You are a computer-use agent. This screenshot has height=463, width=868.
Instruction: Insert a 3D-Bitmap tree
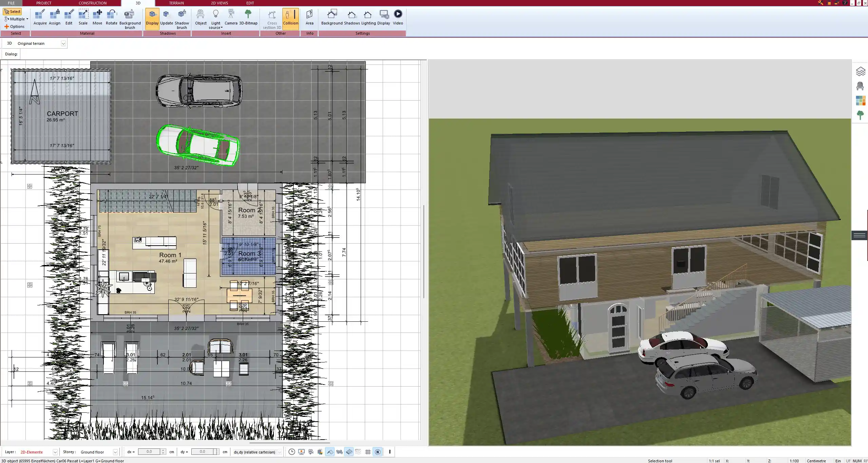pos(248,18)
